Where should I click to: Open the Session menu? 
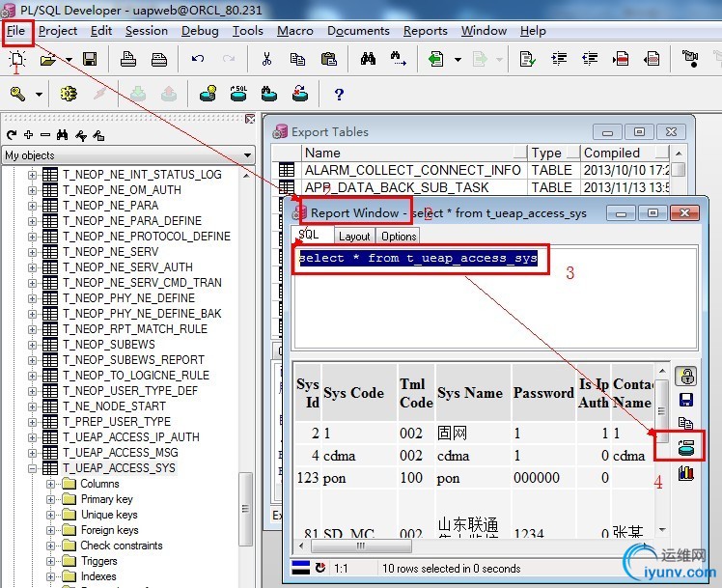tap(147, 31)
